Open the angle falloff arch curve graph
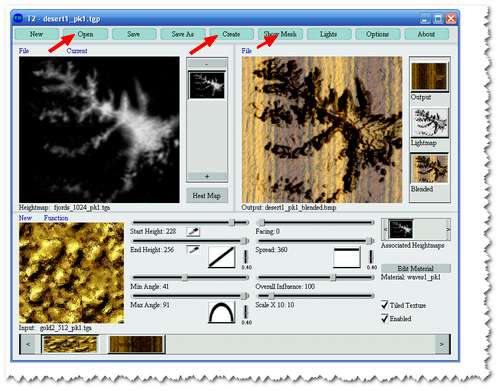Image resolution: width=500 pixels, height=391 pixels. (222, 312)
